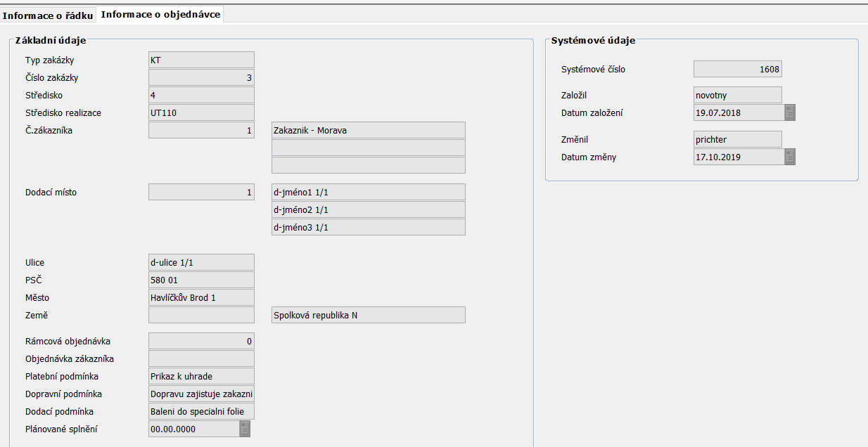868x447 pixels.
Task: Click the Systémové číslo field 1608
Action: pyautogui.click(x=737, y=69)
